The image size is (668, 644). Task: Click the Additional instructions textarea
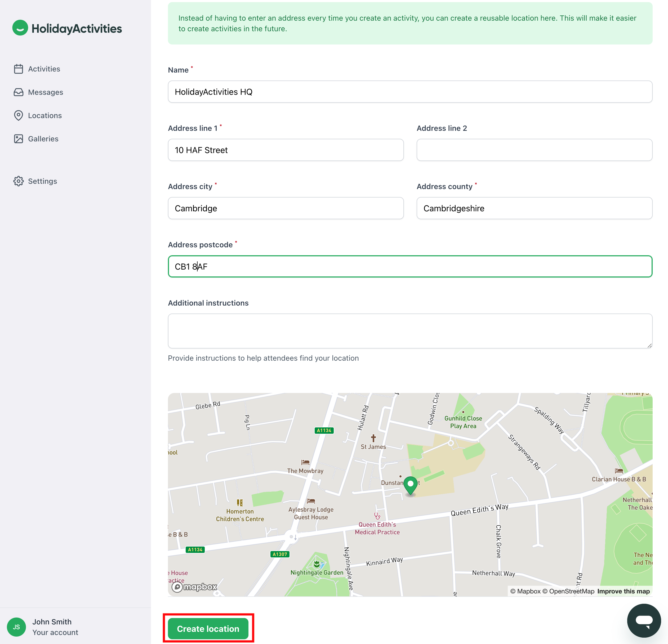coord(410,330)
